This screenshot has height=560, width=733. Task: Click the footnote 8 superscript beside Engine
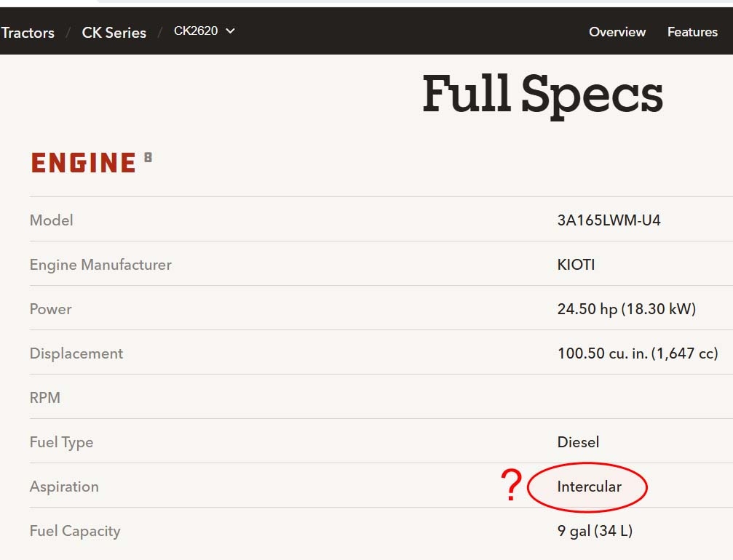(148, 156)
